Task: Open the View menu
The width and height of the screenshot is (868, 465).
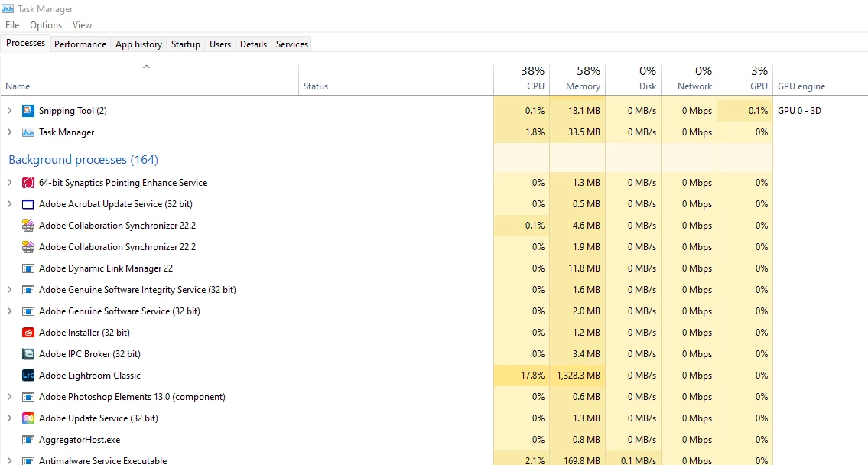Action: [x=82, y=25]
